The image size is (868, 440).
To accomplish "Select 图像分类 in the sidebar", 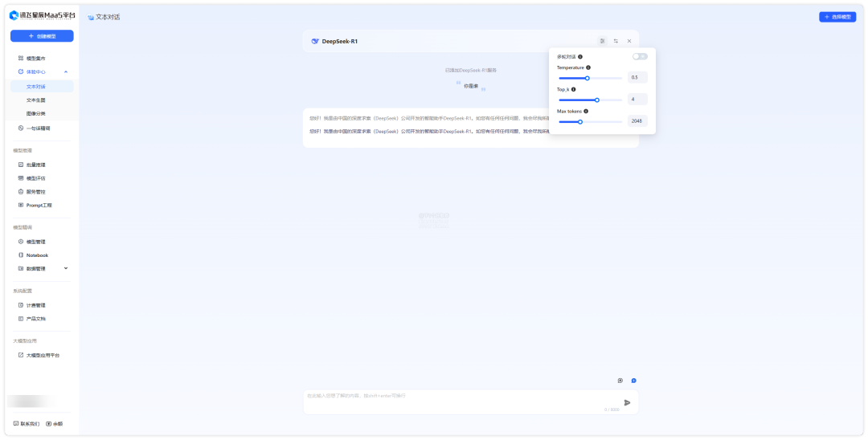I will click(36, 114).
